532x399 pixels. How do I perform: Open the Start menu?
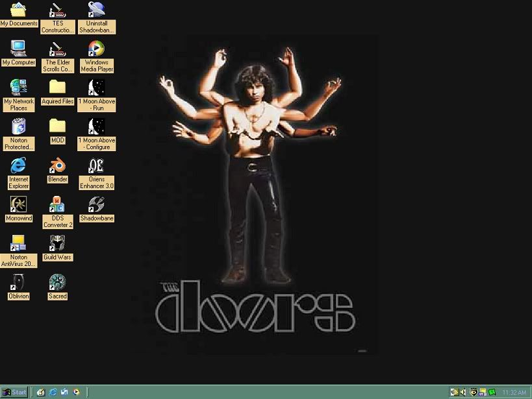click(14, 393)
